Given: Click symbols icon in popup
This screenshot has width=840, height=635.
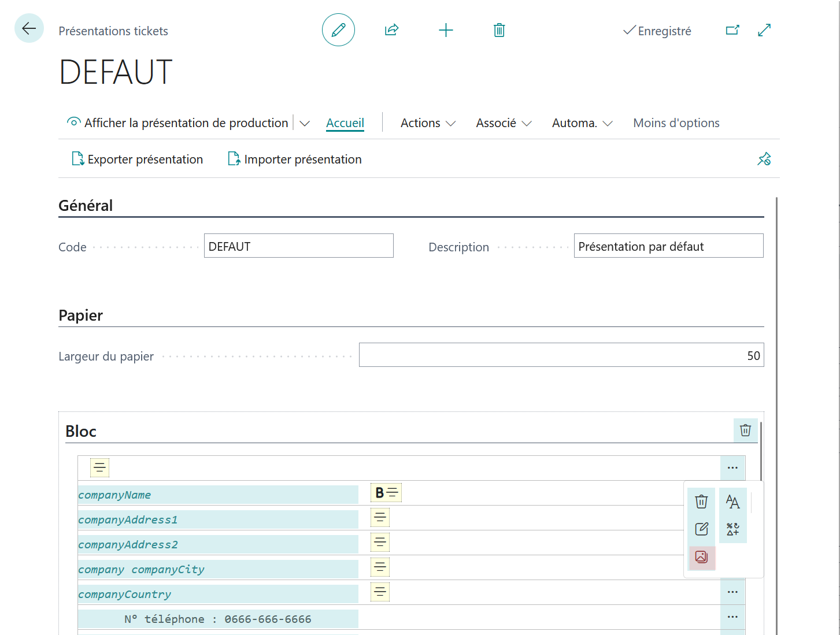Looking at the screenshot, I should coord(733,529).
